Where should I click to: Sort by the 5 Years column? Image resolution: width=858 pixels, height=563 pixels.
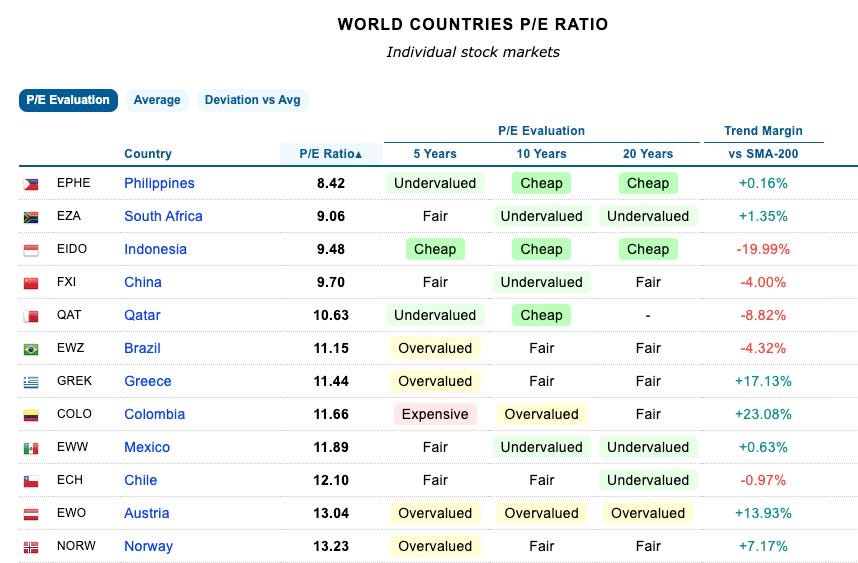pos(435,154)
